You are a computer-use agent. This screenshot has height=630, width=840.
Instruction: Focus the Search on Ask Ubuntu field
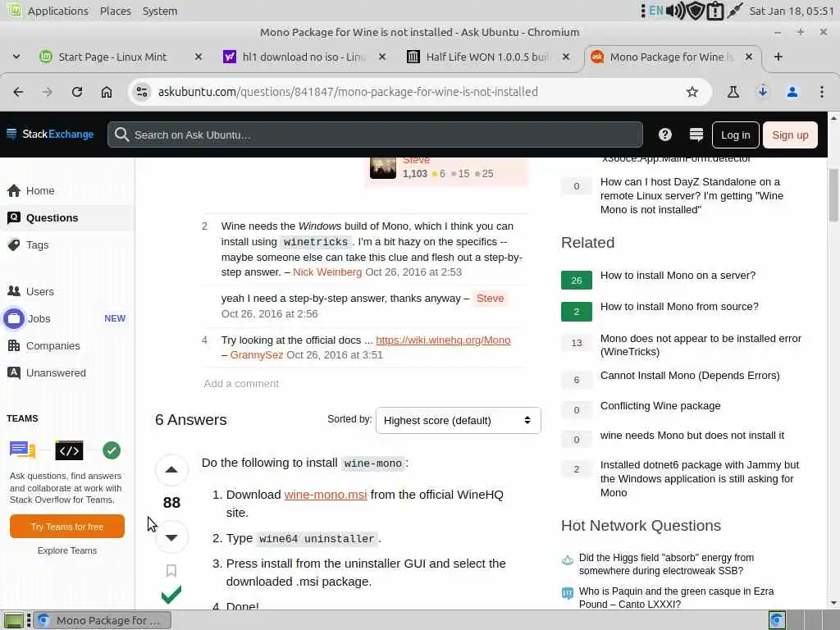pyautogui.click(x=375, y=135)
